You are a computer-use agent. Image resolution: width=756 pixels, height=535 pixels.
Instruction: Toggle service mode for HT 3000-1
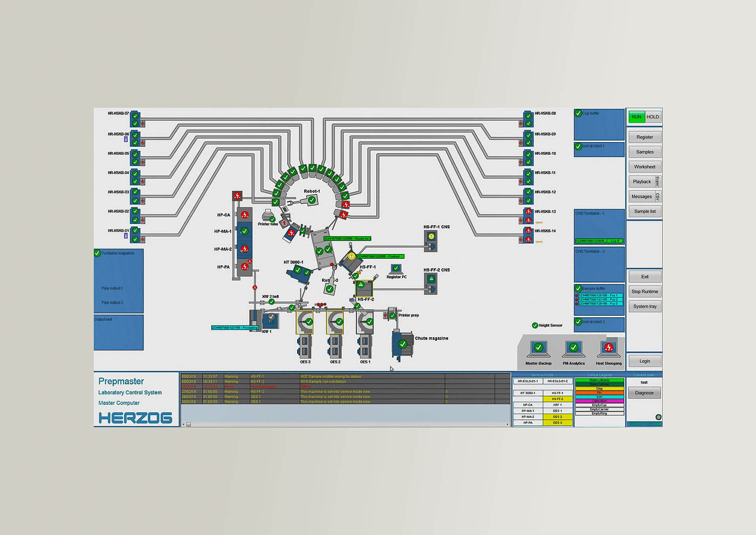click(528, 393)
